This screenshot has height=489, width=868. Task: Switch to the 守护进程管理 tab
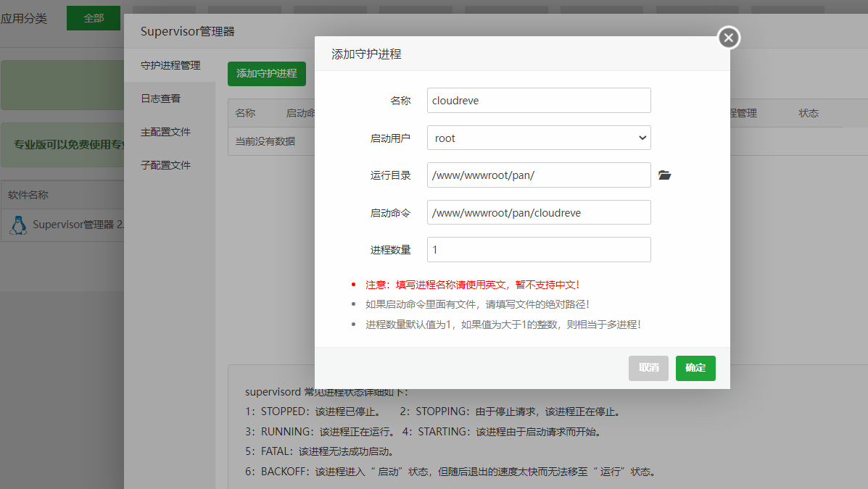pyautogui.click(x=170, y=65)
